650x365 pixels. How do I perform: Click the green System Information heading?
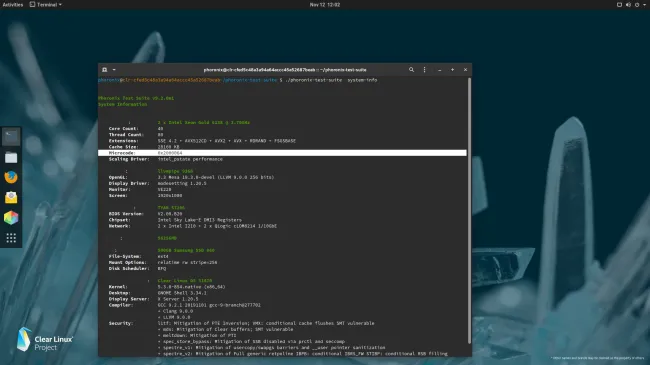123,105
